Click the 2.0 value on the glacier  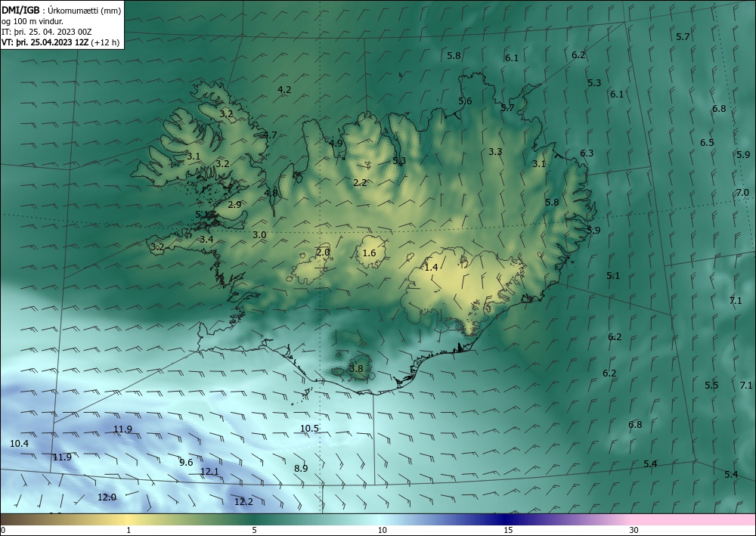pos(323,252)
